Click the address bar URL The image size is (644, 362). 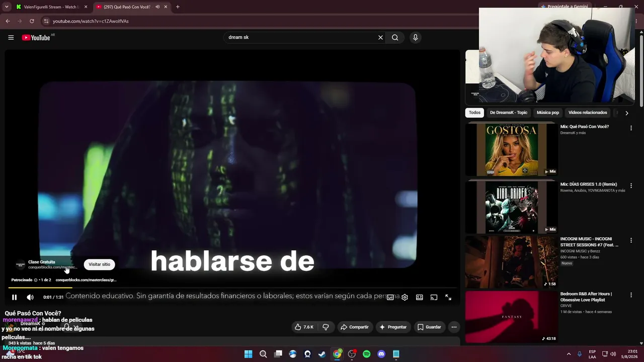point(91,21)
